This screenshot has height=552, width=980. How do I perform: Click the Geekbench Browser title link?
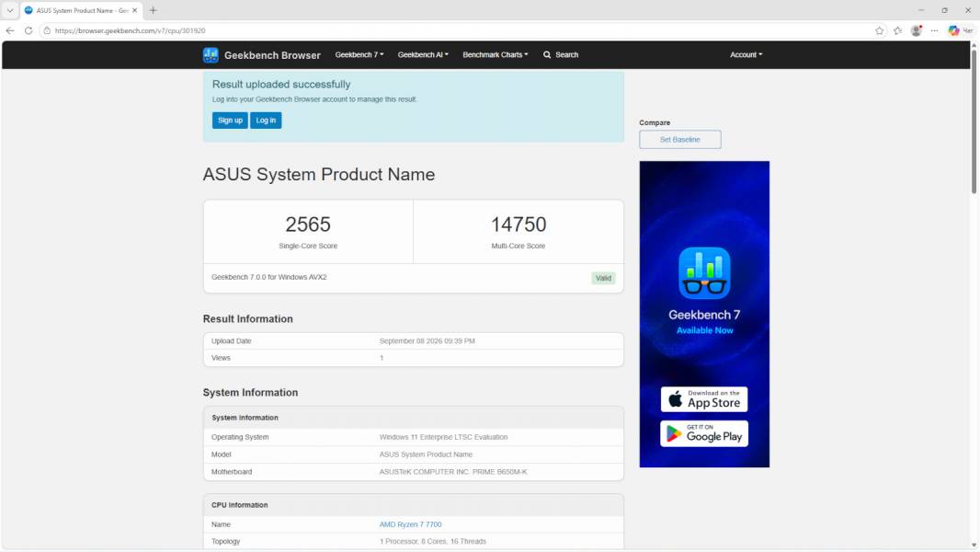point(272,55)
